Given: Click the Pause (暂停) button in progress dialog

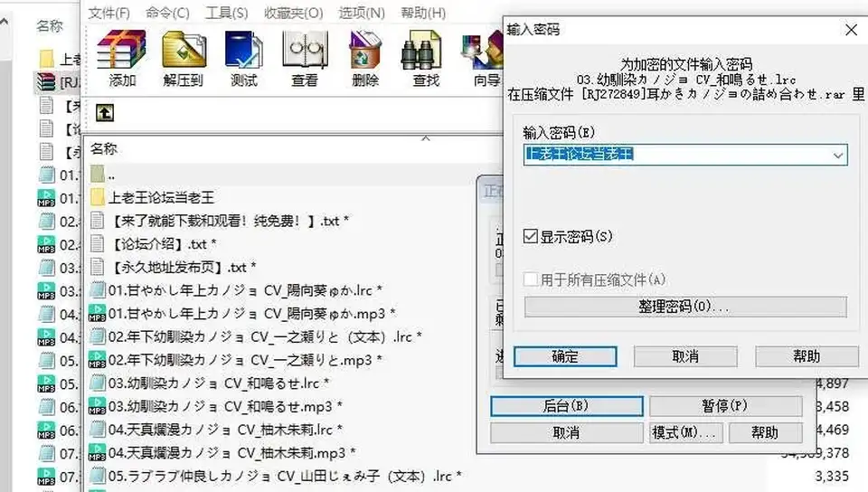Looking at the screenshot, I should pyautogui.click(x=725, y=406).
